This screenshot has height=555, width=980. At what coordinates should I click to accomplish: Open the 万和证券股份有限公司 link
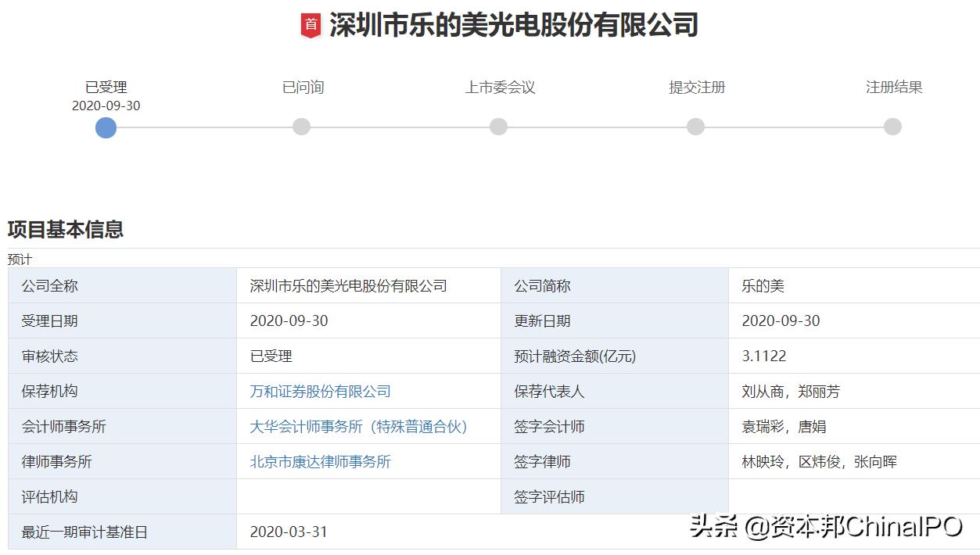[x=321, y=391]
